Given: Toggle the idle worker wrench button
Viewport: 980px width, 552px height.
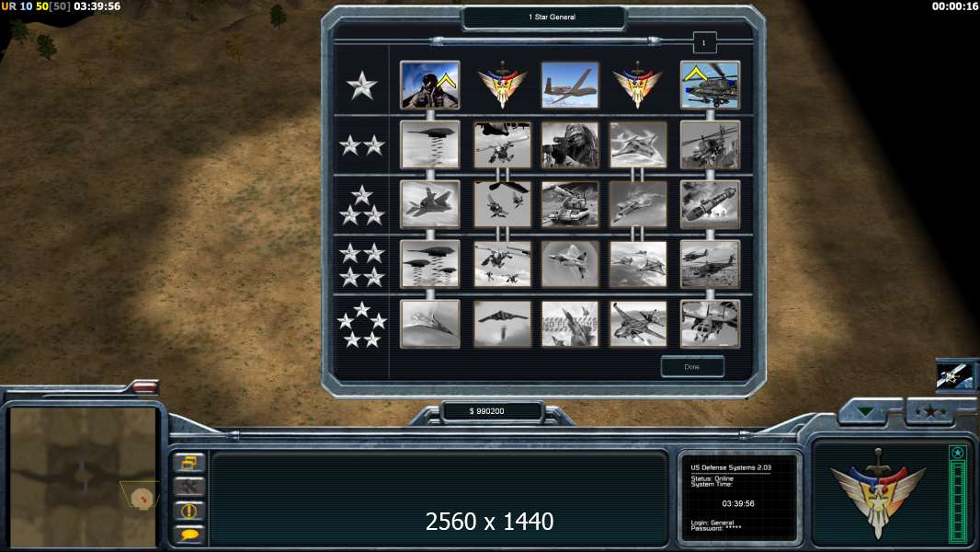Looking at the screenshot, I should [x=188, y=487].
